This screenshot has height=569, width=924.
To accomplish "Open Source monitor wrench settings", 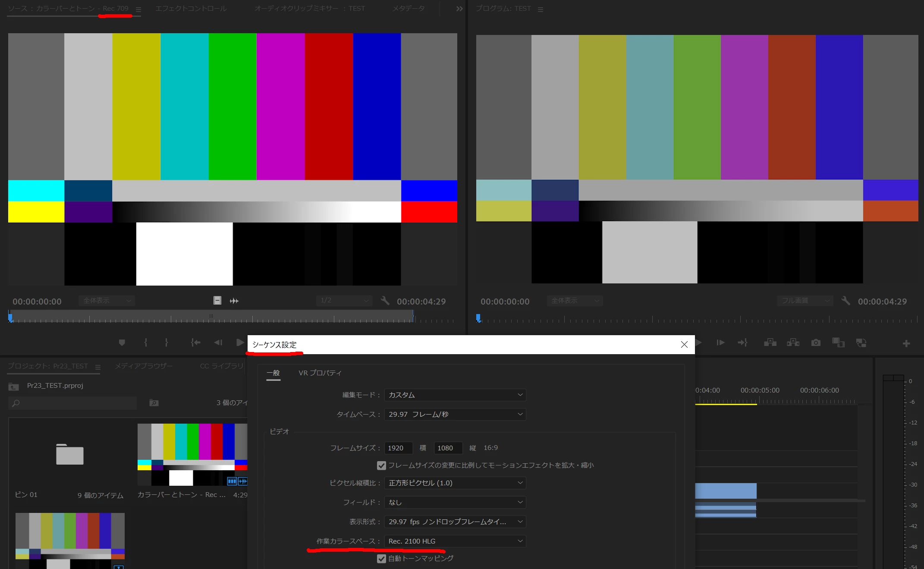I will (385, 301).
